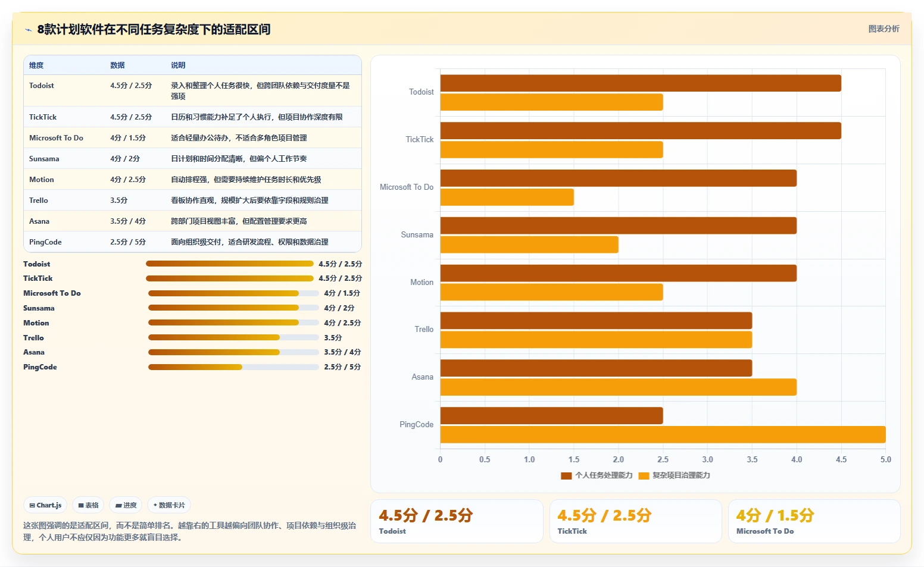Viewport: 924px width, 567px height.
Task: Click the 个人任务处理能力 legend label
Action: tap(604, 475)
